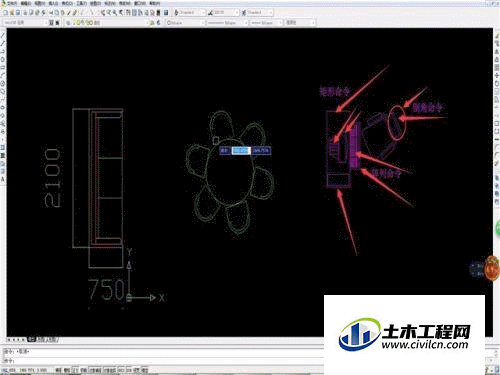
Task: Toggle 对象捕捉 object snap in status bar
Action: coord(95,370)
